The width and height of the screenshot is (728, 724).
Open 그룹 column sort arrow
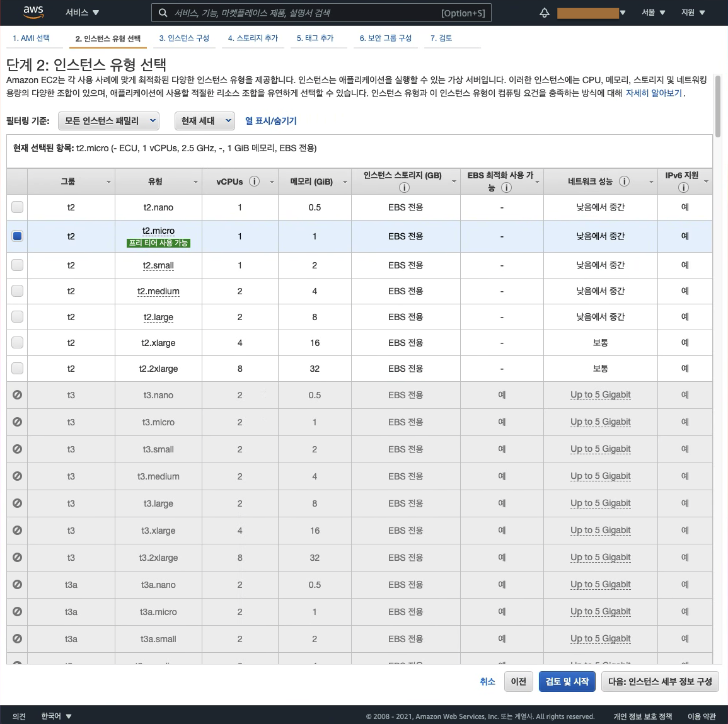[x=108, y=182]
